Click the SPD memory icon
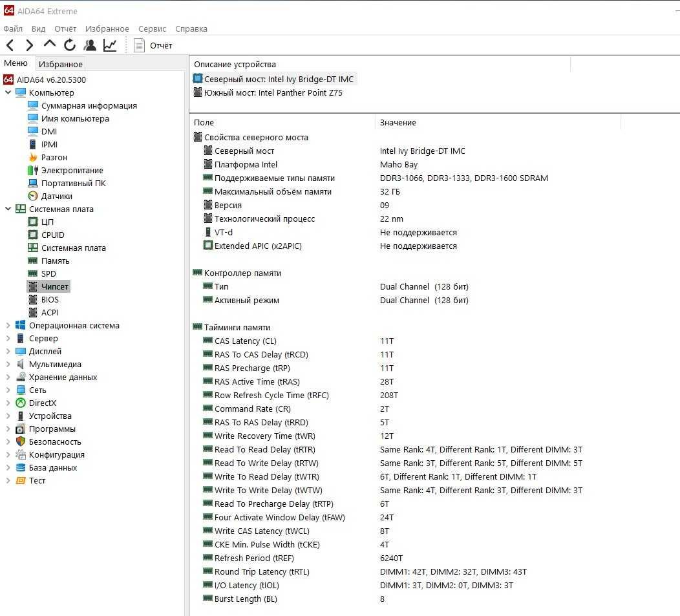680x616 pixels. [33, 273]
